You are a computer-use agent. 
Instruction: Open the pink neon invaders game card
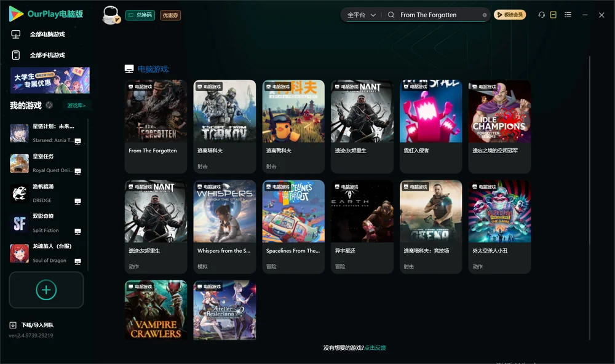430,126
